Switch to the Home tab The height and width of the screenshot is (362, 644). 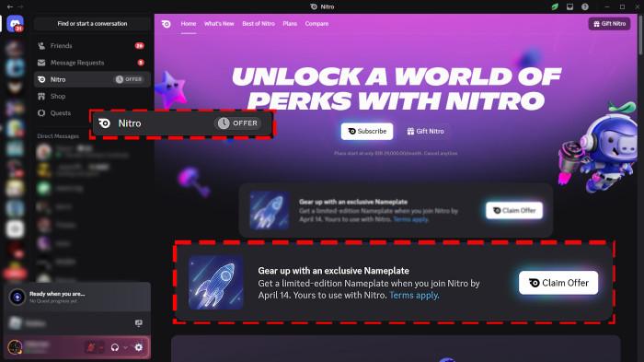pos(189,24)
